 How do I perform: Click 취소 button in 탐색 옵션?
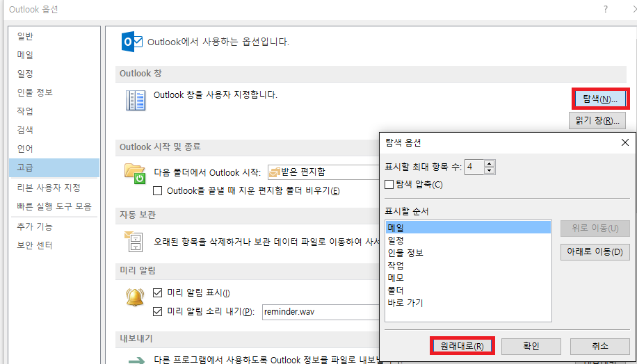click(600, 346)
